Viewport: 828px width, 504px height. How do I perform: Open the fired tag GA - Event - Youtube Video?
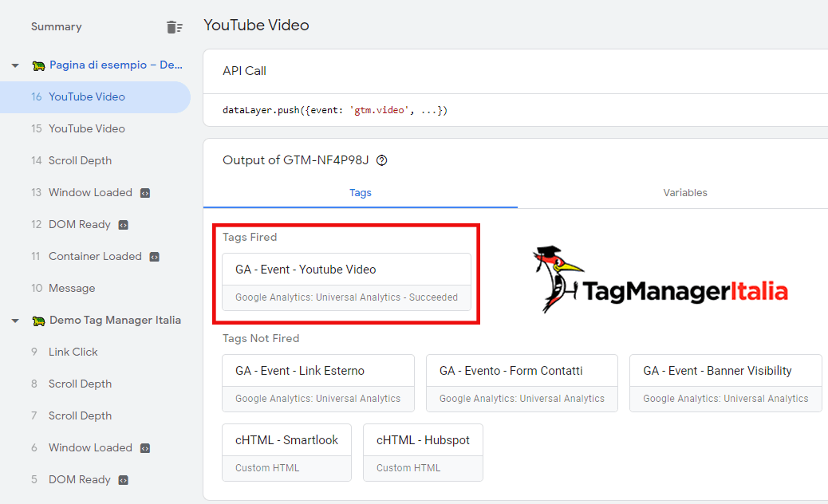click(346, 282)
